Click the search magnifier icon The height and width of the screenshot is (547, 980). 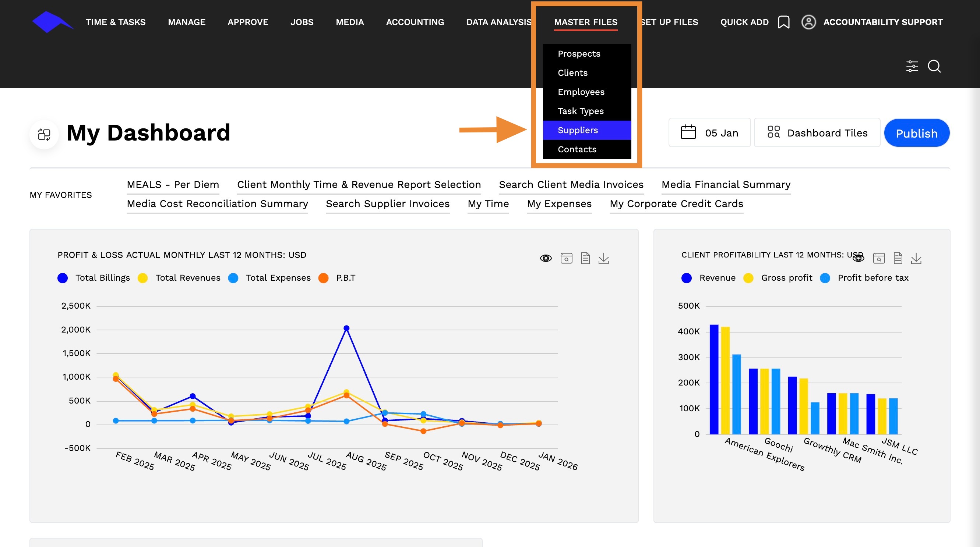click(x=934, y=66)
